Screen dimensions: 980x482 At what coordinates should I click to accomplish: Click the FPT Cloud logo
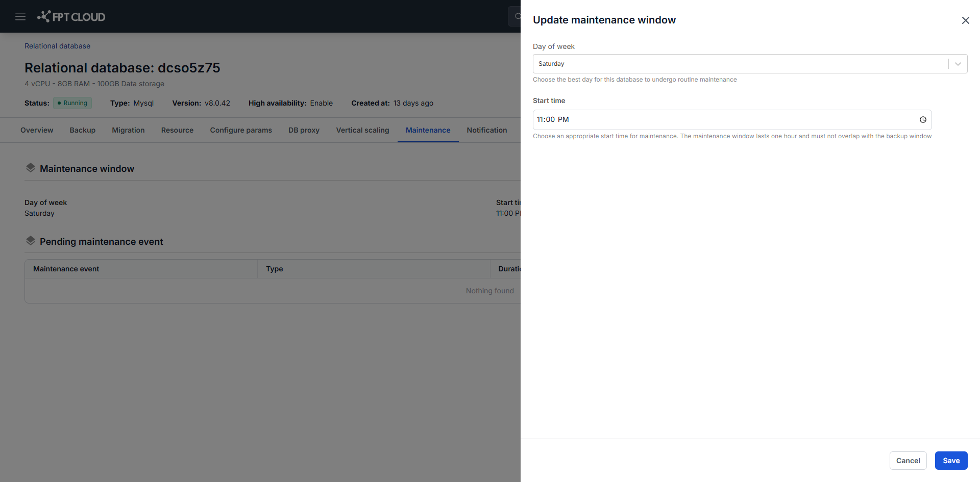[71, 17]
